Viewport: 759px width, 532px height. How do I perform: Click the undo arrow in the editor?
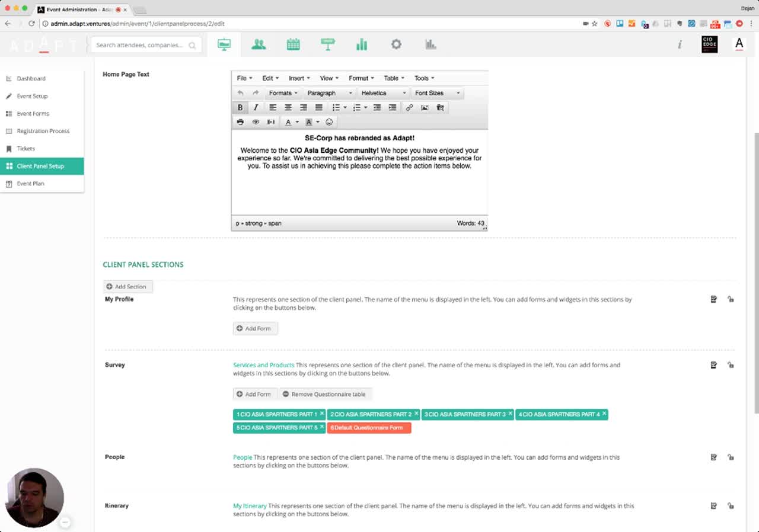pyautogui.click(x=240, y=93)
